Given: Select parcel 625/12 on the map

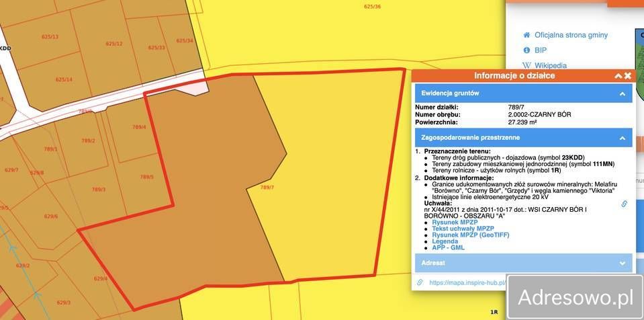Looking at the screenshot, I should click(x=114, y=44).
